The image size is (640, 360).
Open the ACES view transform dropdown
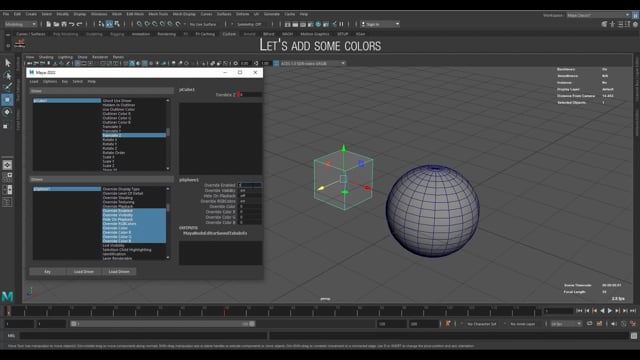tap(313, 63)
